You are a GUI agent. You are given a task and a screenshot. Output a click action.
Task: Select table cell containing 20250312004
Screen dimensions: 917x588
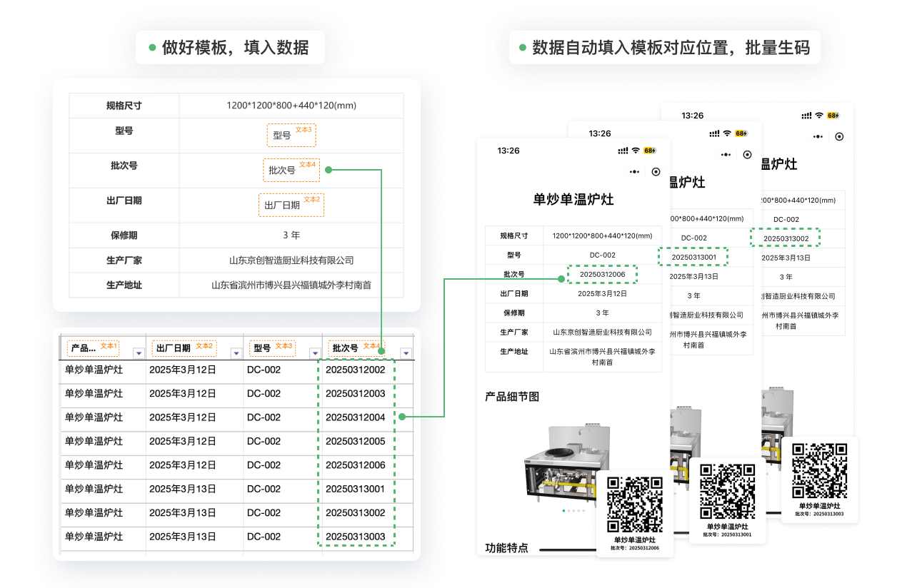[x=355, y=417]
